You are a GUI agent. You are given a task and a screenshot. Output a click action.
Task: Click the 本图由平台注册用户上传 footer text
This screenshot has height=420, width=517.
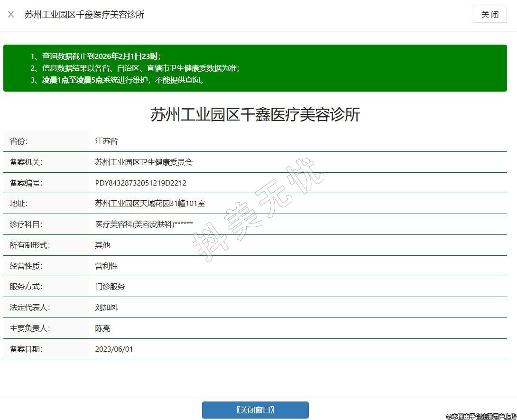[x=481, y=416]
